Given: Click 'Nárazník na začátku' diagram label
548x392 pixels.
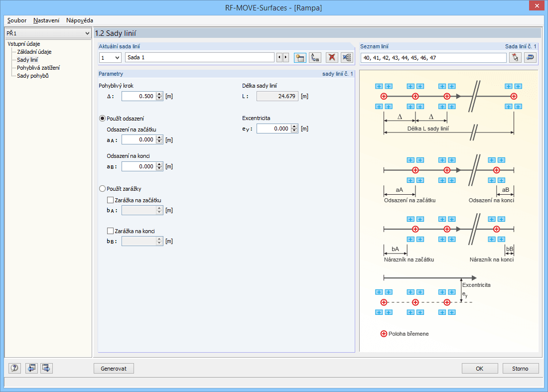Looking at the screenshot, I should 409,260.
